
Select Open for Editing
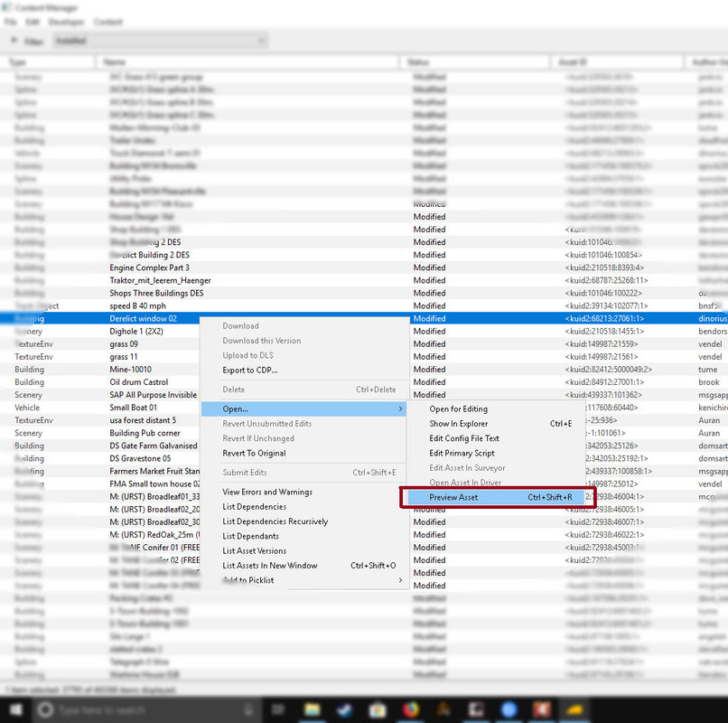[495, 408]
